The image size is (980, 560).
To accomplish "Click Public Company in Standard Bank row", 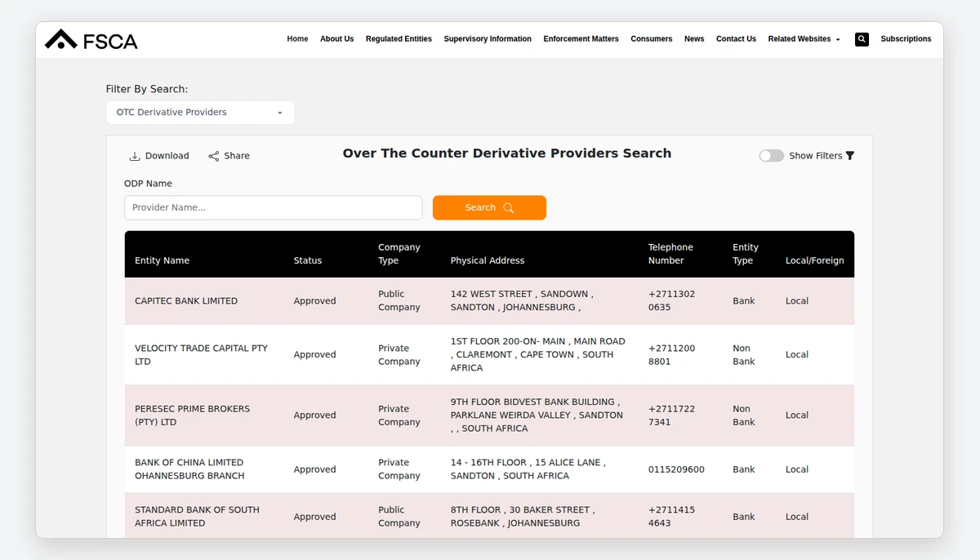I will 399,517.
